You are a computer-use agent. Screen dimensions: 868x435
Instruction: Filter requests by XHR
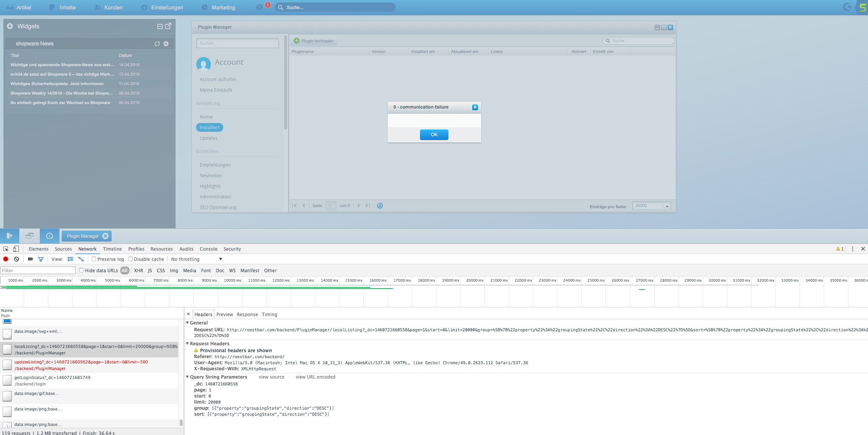coord(138,270)
